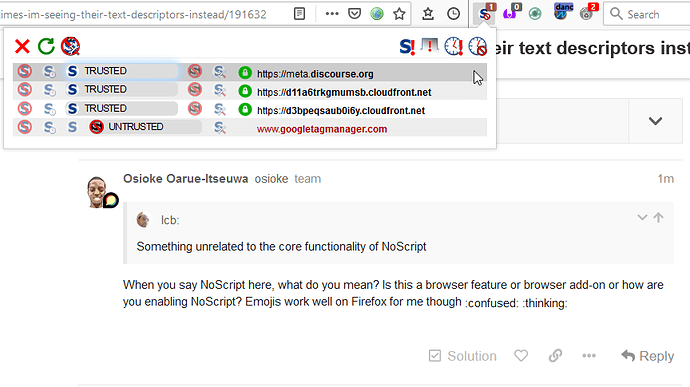Click 'S!' disable restrictions globally icon

coord(407,46)
